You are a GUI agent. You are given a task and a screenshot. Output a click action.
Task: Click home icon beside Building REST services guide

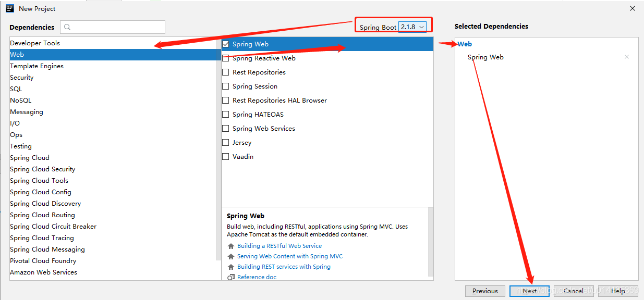pos(231,267)
